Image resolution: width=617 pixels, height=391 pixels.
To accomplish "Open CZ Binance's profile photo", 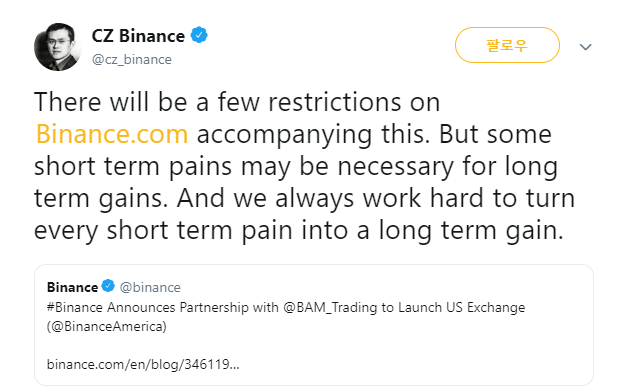I will point(57,47).
